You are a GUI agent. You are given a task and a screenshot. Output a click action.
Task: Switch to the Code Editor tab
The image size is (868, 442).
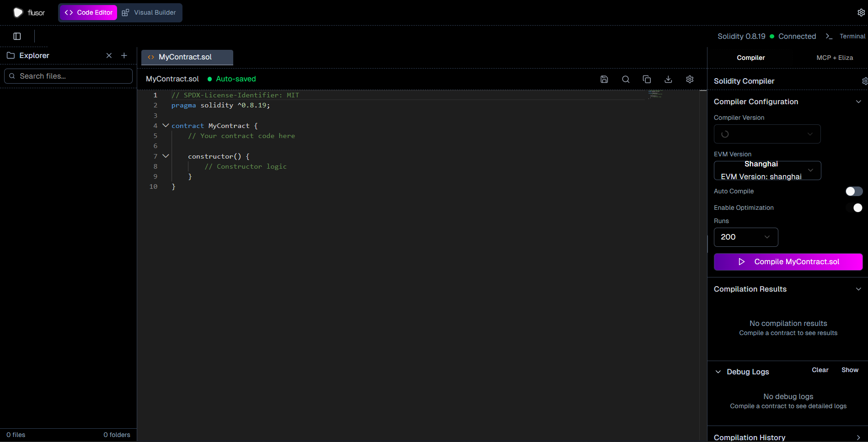89,12
